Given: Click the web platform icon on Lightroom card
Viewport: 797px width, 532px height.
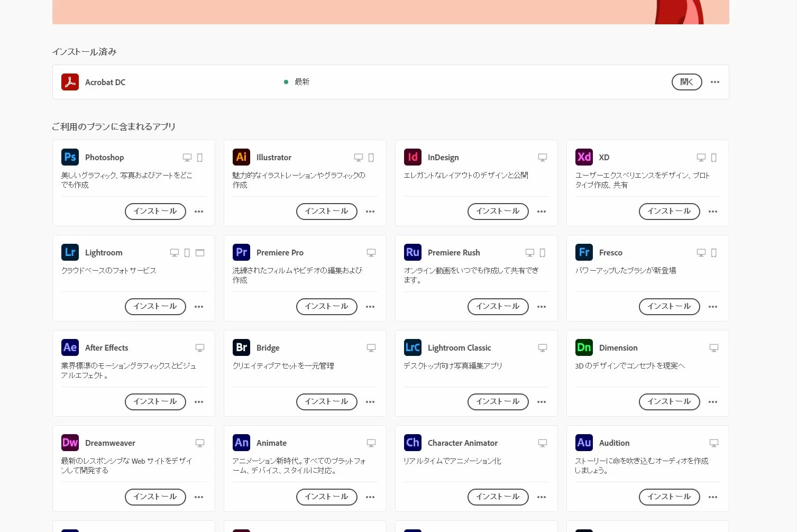Looking at the screenshot, I should point(200,253).
